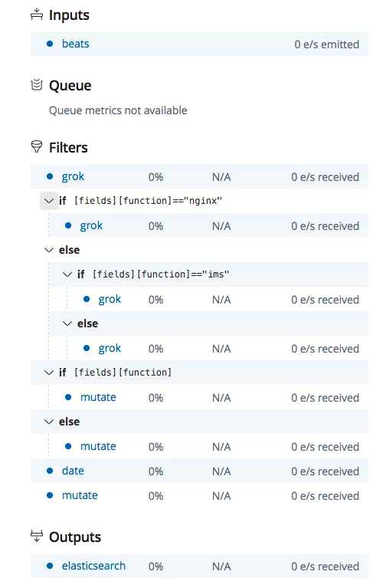This screenshot has width=386, height=588.
Task: Click the Queue section icon
Action: (x=36, y=85)
